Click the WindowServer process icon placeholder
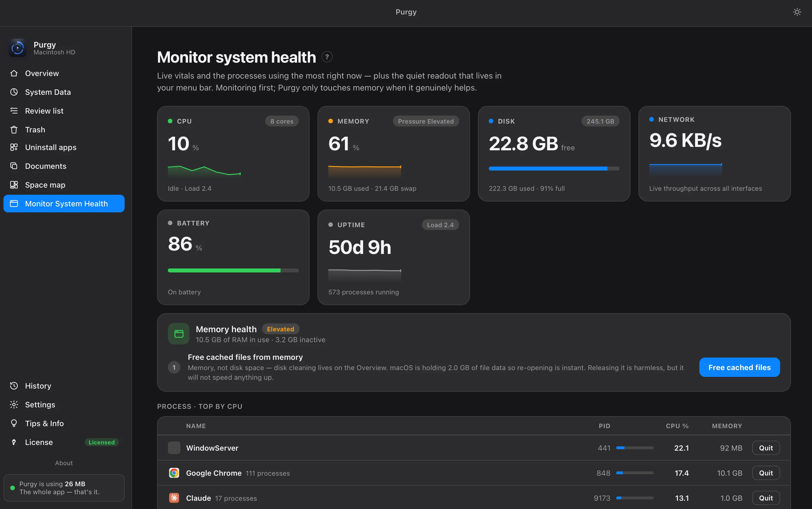The image size is (812, 509). point(174,448)
